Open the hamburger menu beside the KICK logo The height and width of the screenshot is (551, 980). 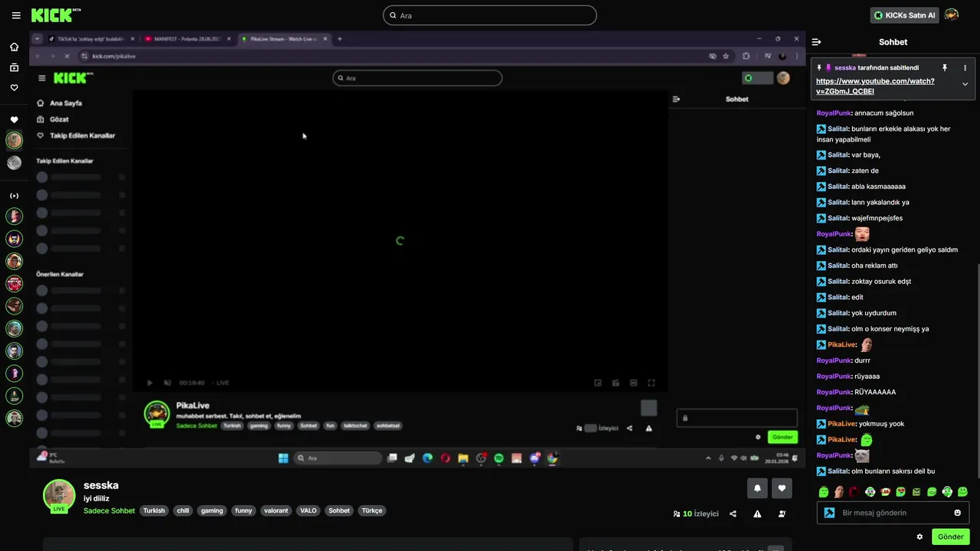pos(15,15)
